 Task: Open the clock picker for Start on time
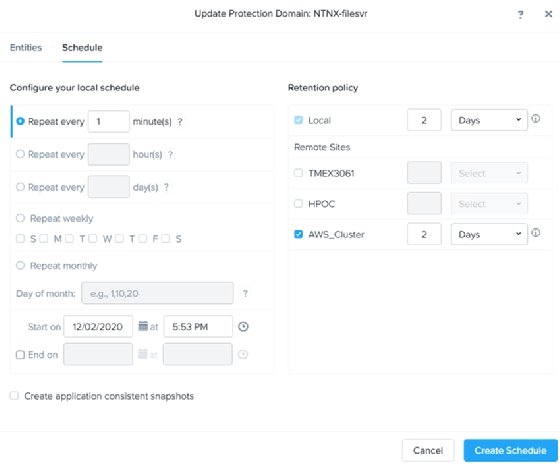point(243,326)
